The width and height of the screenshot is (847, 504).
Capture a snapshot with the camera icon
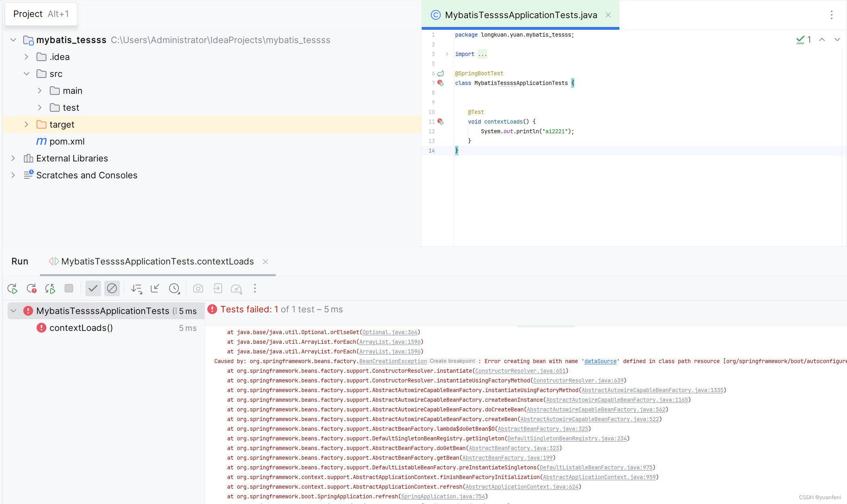(198, 288)
